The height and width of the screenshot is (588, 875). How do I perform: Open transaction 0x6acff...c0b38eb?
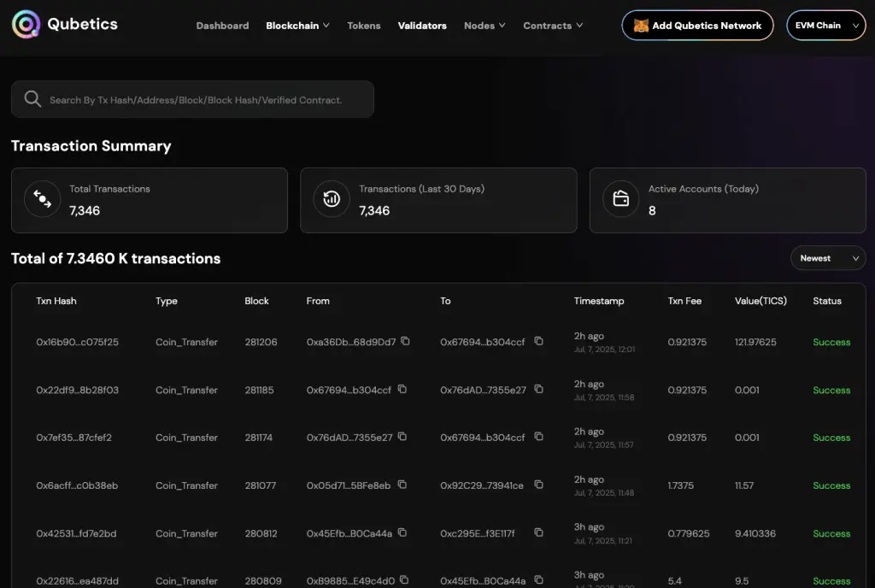click(77, 485)
